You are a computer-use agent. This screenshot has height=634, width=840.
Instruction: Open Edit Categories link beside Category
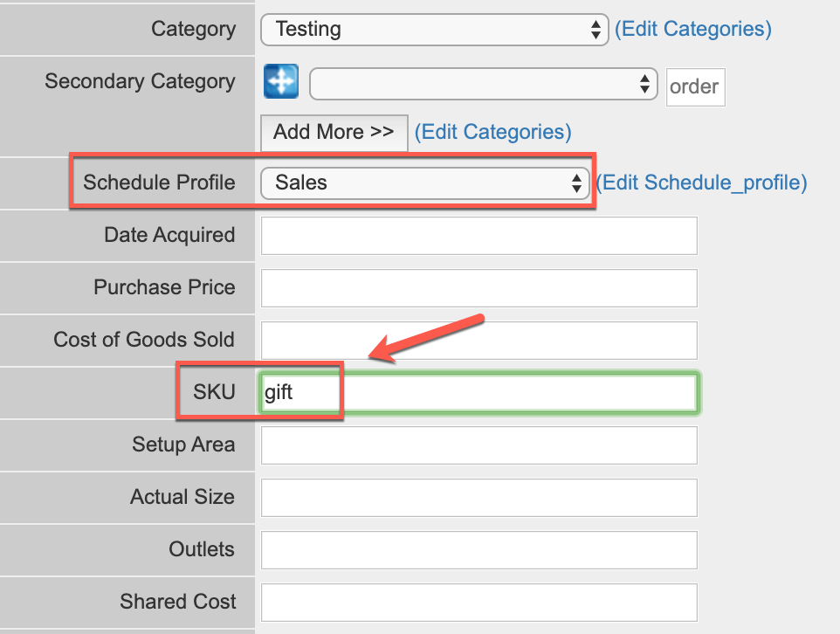pyautogui.click(x=693, y=29)
